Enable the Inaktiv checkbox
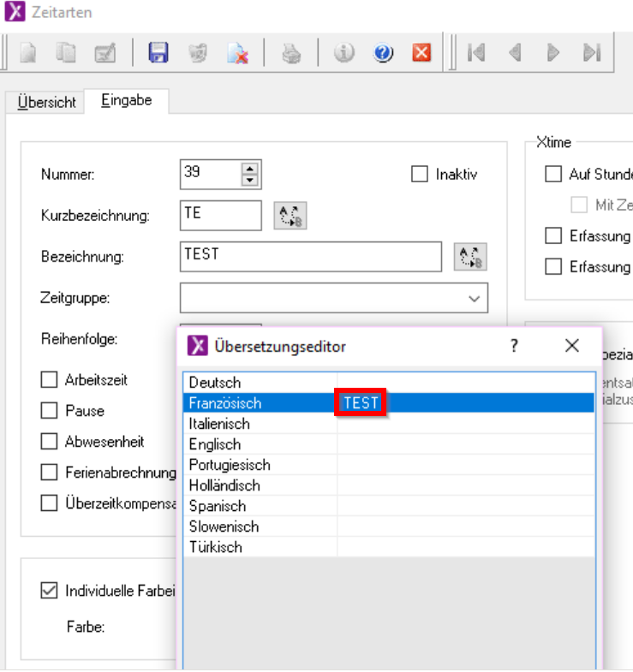633x672 pixels. click(420, 175)
